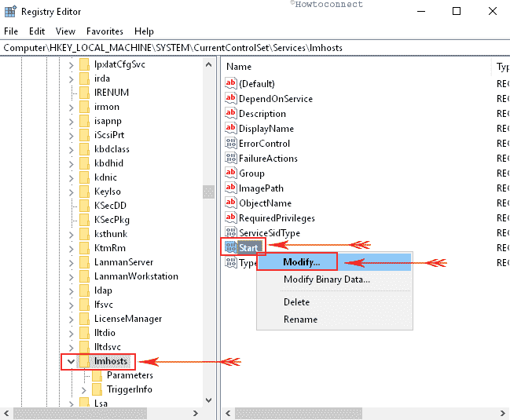
Task: Select the Lsa key in tree
Action: click(x=101, y=404)
